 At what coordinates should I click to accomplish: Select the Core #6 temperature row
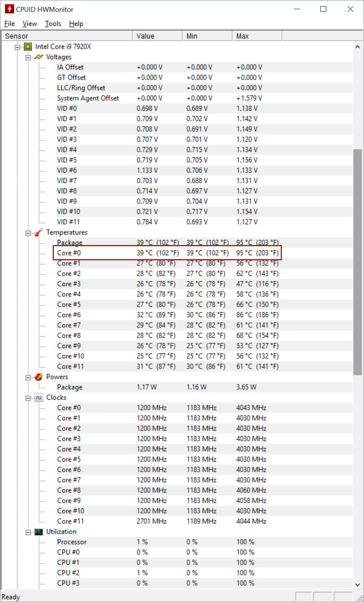[x=204, y=315]
